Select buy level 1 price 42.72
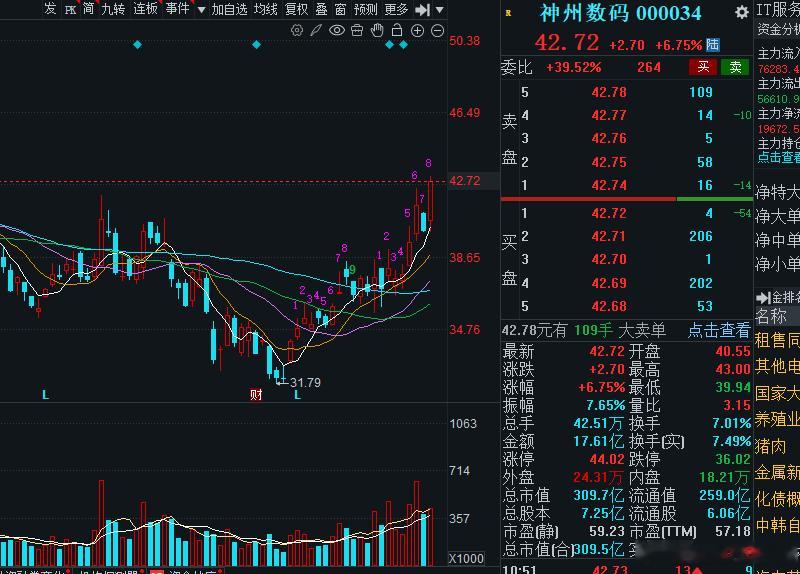The width and height of the screenshot is (800, 574). pyautogui.click(x=609, y=213)
